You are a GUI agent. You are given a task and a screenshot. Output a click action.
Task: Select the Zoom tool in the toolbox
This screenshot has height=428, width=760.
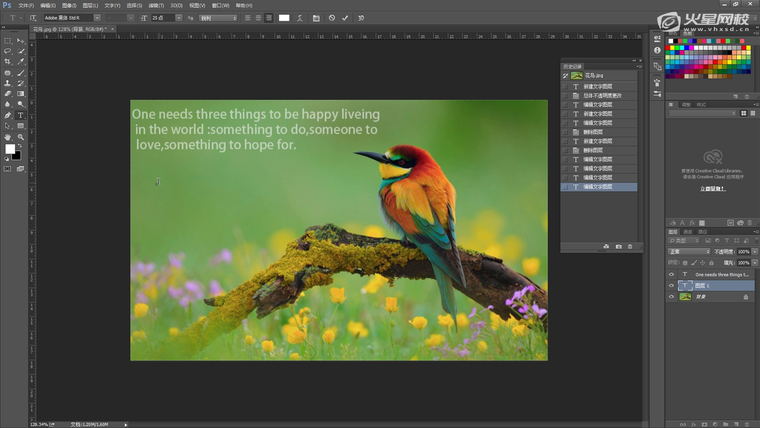point(20,137)
